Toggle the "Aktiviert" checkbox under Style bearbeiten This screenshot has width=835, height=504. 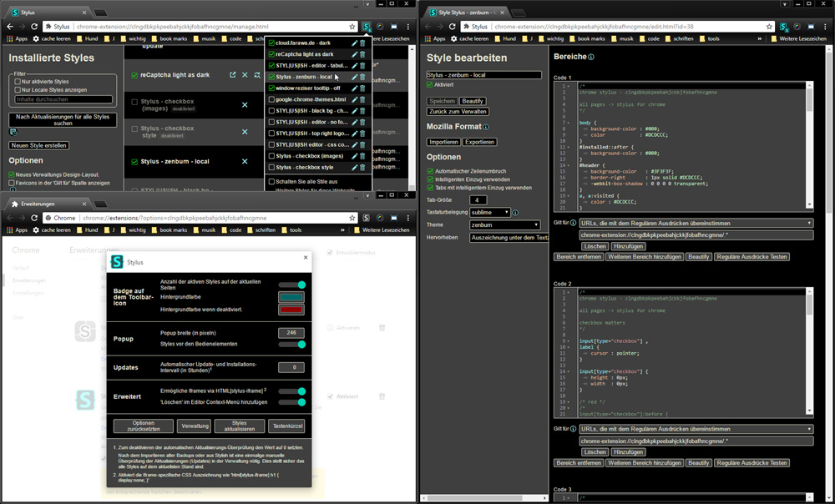428,85
